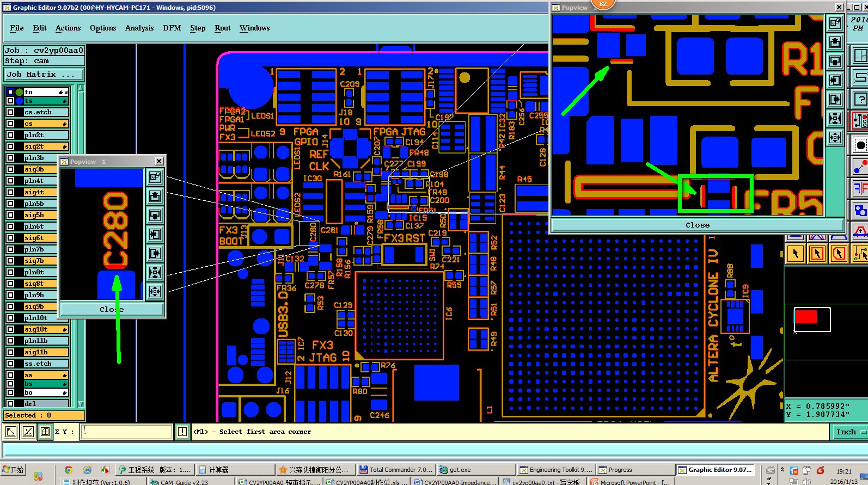Click the pan left icon in Popview - 1

coord(155,235)
